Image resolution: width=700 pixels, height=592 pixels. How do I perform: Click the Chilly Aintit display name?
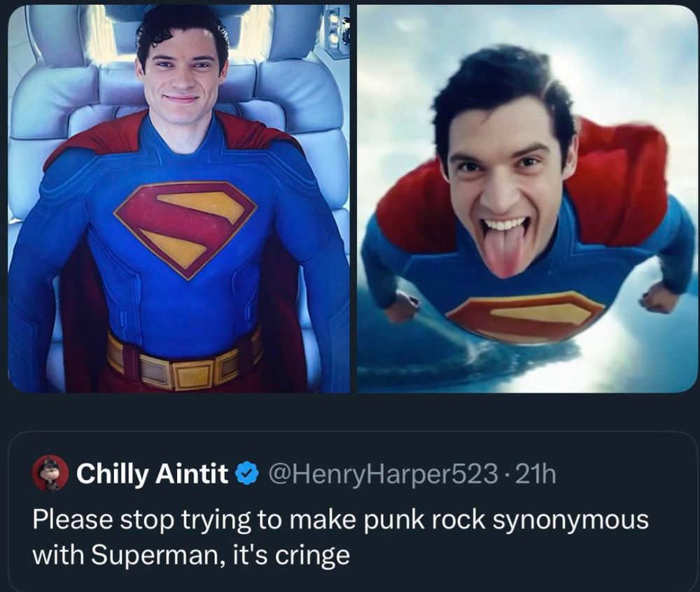point(152,474)
